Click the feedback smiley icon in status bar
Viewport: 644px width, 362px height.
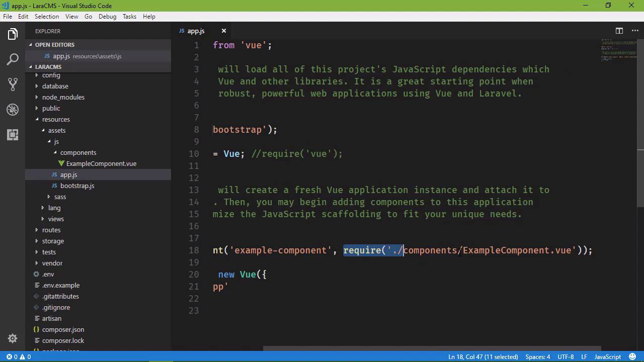click(x=632, y=357)
